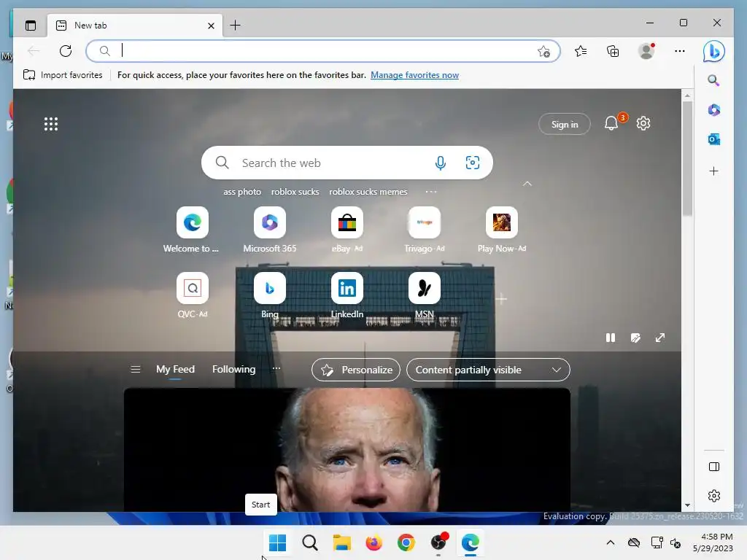Image resolution: width=747 pixels, height=560 pixels.
Task: Open Settings and more ellipsis menu
Action: [x=680, y=51]
